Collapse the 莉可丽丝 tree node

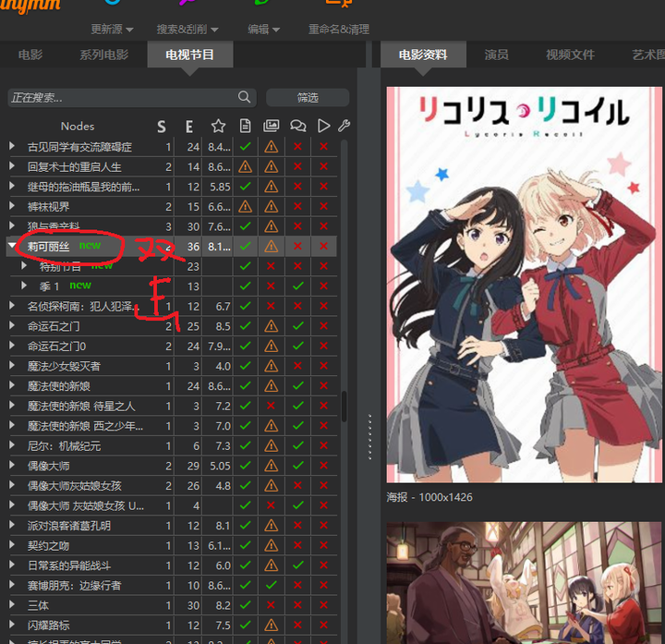(x=12, y=246)
